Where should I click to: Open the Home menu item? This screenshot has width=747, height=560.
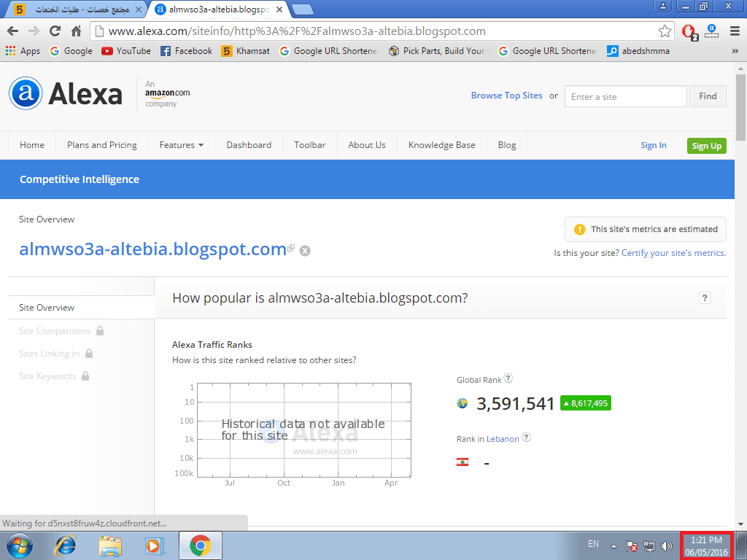(32, 145)
